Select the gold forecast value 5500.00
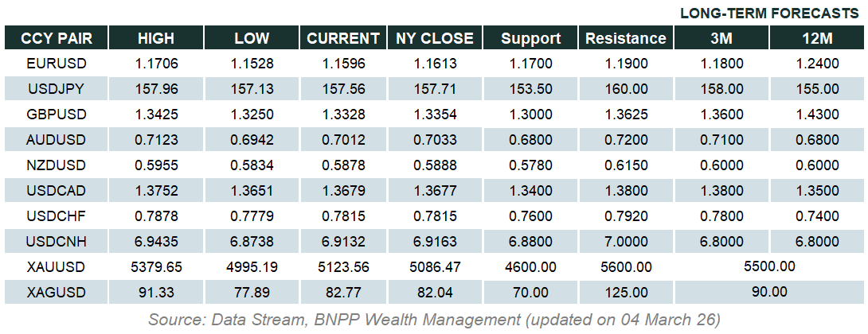 (x=768, y=266)
